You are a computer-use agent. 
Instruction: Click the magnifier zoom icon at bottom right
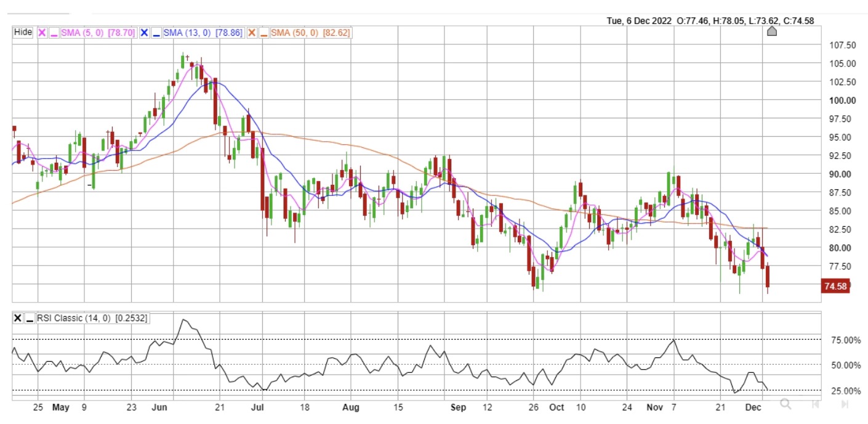tap(786, 404)
